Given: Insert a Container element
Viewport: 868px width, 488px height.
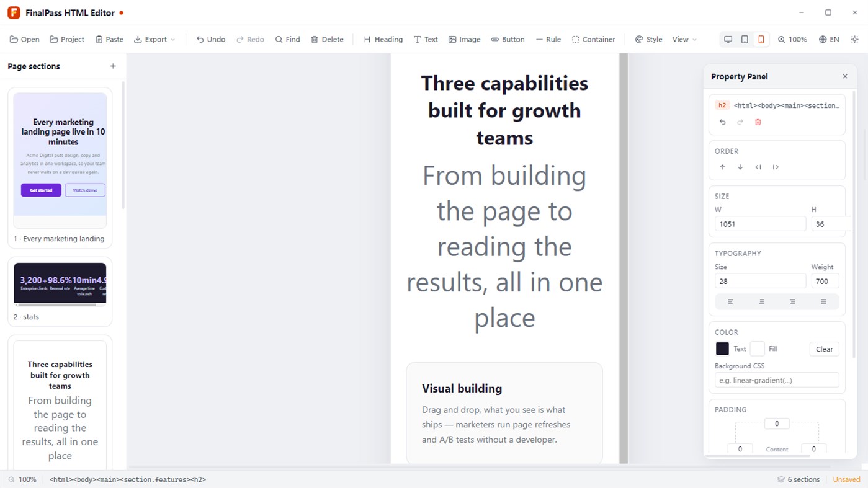Looking at the screenshot, I should pos(594,39).
